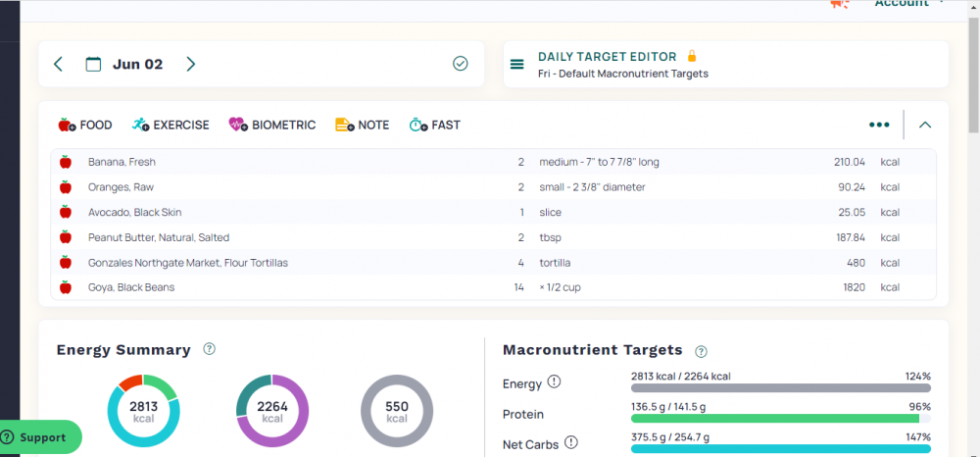Click the Energy target progress bar
This screenshot has height=457, width=980.
click(781, 387)
